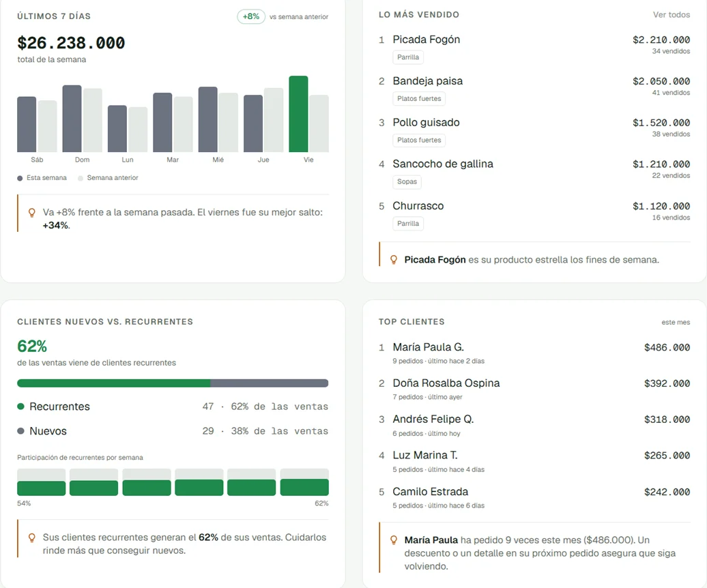
Task: Open client Doña Rosalba Ospina
Action: tap(534, 389)
